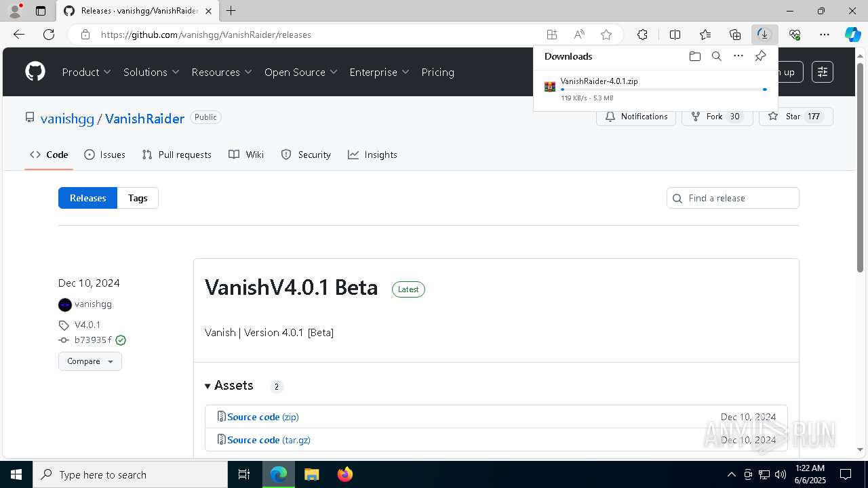The height and width of the screenshot is (488, 868).
Task: Pin the Downloads panel
Action: pyautogui.click(x=760, y=56)
